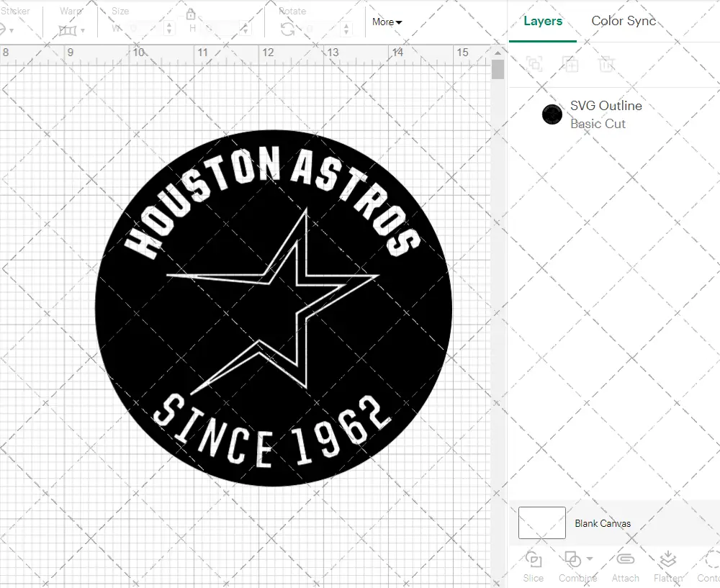
Task: Toggle the size lock aspect ratio
Action: tap(191, 14)
